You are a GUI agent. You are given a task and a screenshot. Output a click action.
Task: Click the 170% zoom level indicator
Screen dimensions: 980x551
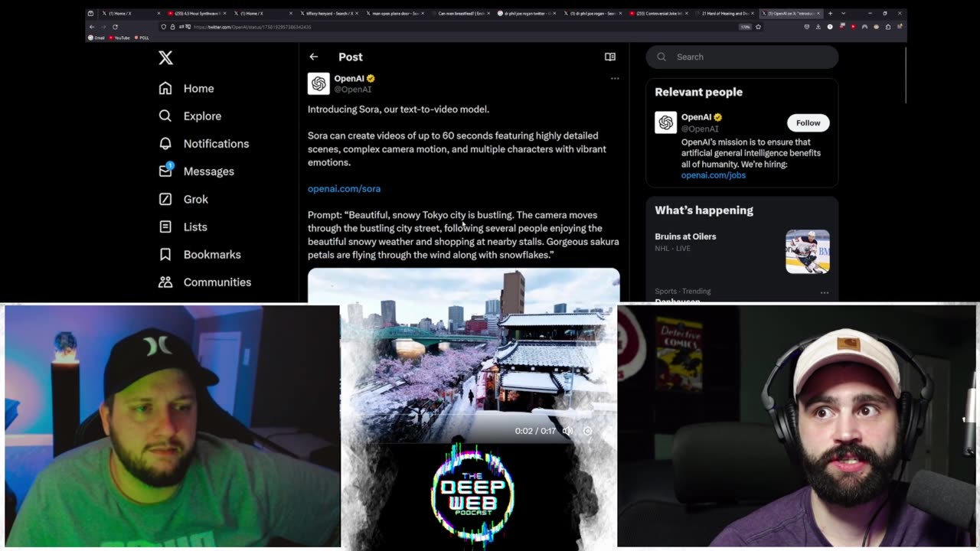click(x=745, y=27)
